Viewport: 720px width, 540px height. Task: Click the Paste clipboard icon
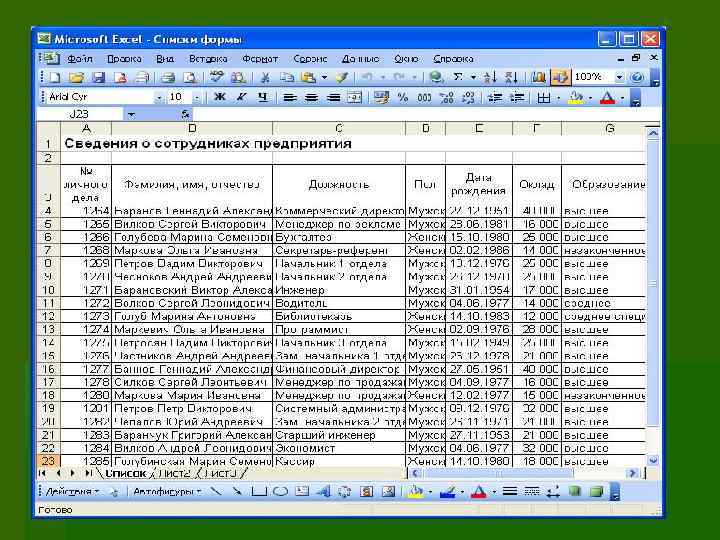tap(309, 78)
